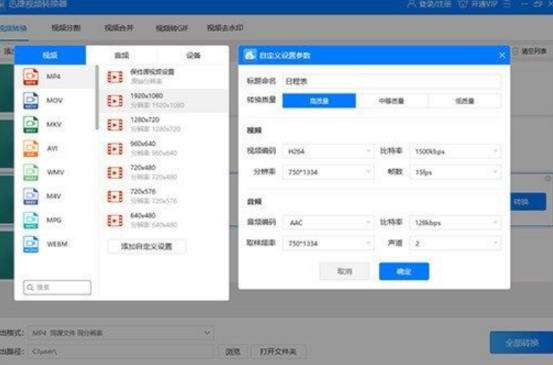Click the search magnifier icon in format panel
The image size is (553, 365).
pyautogui.click(x=30, y=287)
